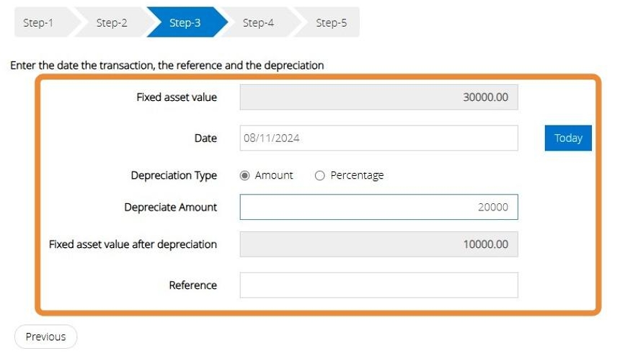This screenshot has height=364, width=620.
Task: Choose the Percentage radio option
Action: (x=320, y=175)
